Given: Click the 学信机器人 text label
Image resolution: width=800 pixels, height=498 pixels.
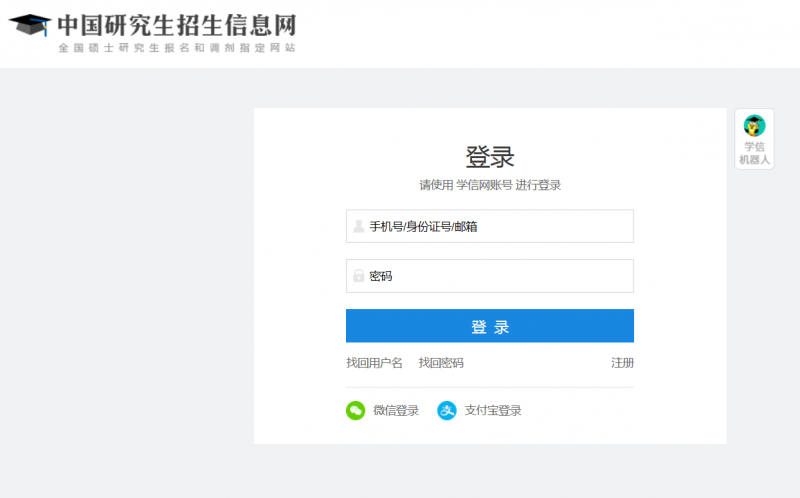Looking at the screenshot, I should coord(754,153).
